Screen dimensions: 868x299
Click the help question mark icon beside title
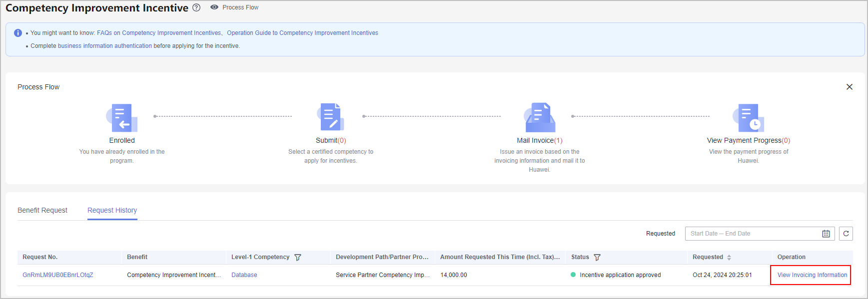click(x=196, y=7)
